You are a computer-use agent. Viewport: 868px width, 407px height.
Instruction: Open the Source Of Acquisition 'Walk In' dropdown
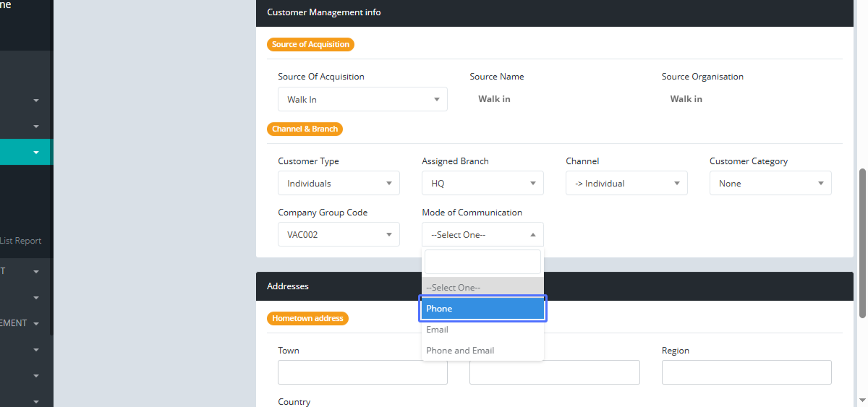click(x=362, y=99)
